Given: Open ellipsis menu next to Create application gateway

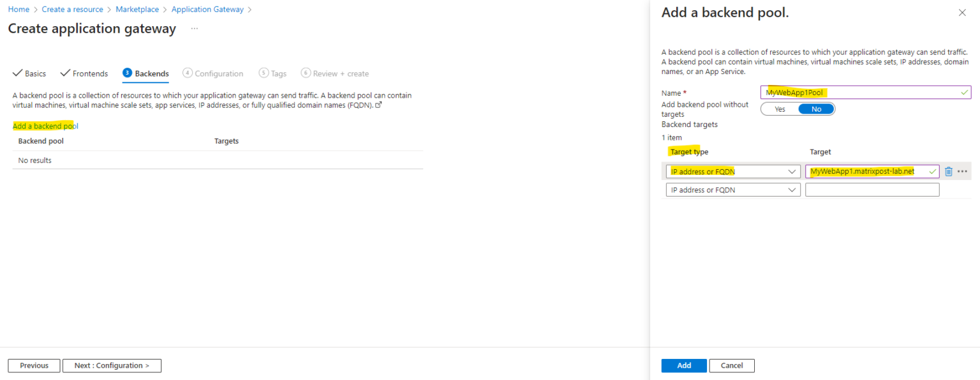Looking at the screenshot, I should click(195, 29).
